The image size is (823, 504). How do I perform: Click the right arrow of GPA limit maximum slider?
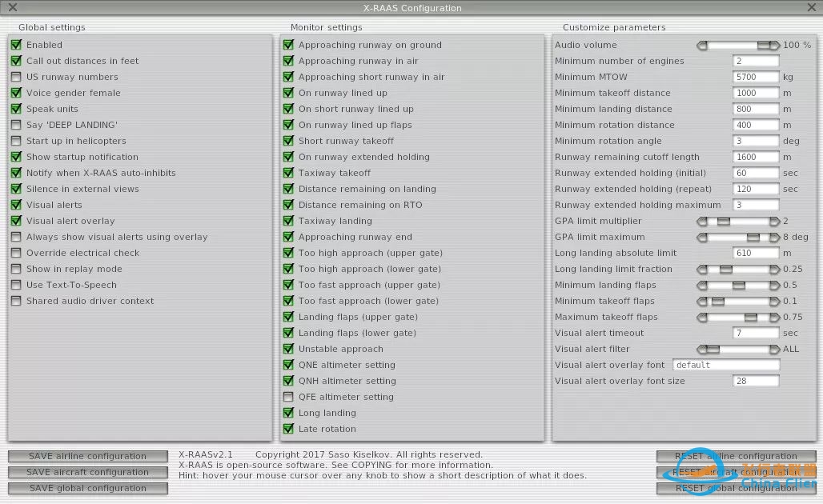coord(774,238)
